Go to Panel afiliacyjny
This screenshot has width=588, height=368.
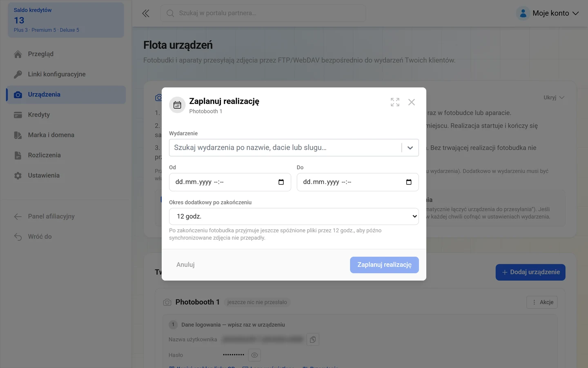tap(66, 216)
